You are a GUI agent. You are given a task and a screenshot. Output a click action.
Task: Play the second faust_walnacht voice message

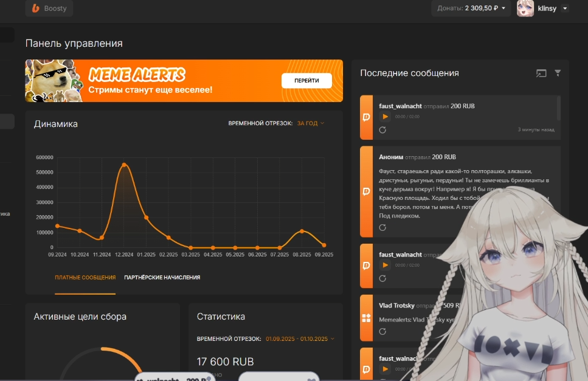[x=385, y=265]
